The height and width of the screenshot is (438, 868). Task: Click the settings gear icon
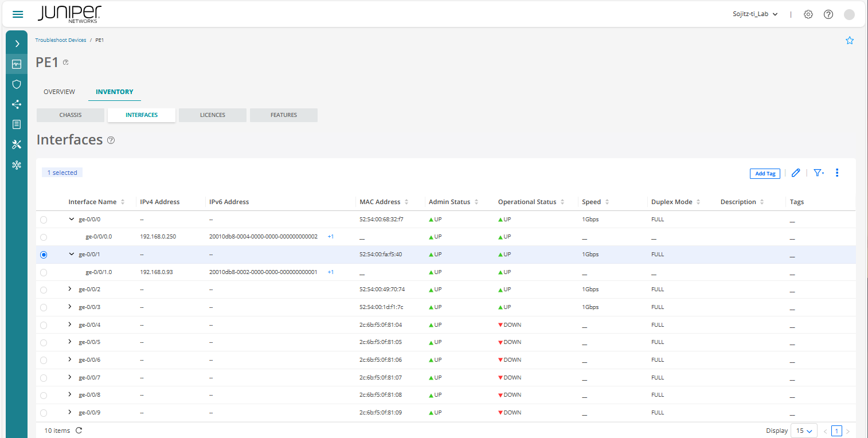(x=808, y=14)
